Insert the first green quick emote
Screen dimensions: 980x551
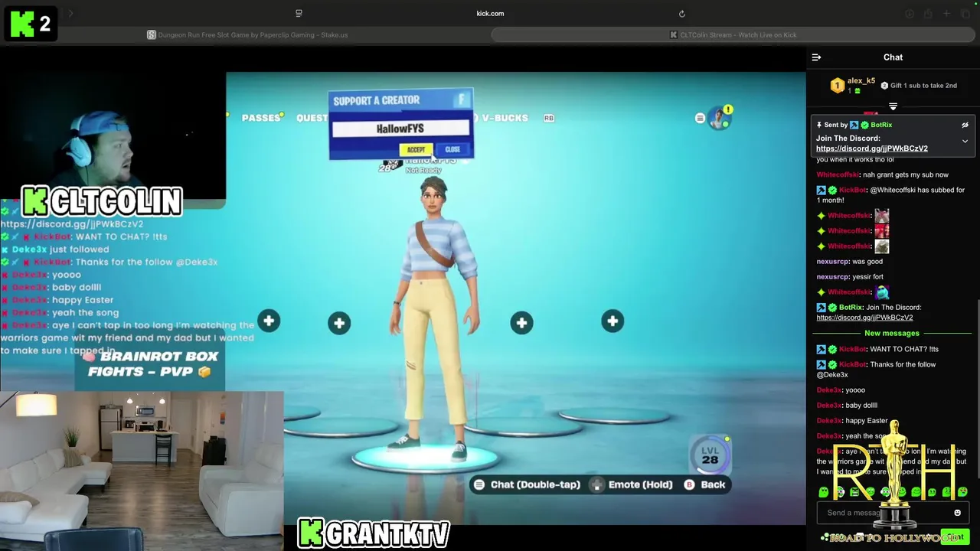tap(823, 492)
